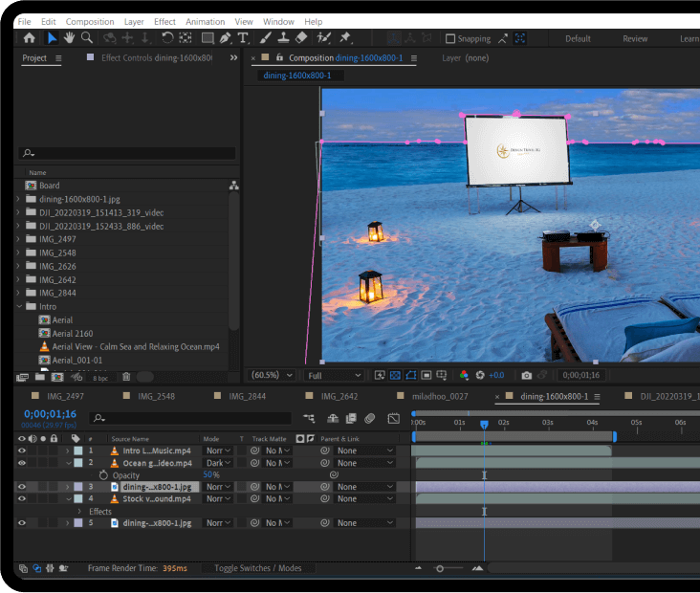Select the Brush tool
This screenshot has width=700, height=593.
point(266,38)
